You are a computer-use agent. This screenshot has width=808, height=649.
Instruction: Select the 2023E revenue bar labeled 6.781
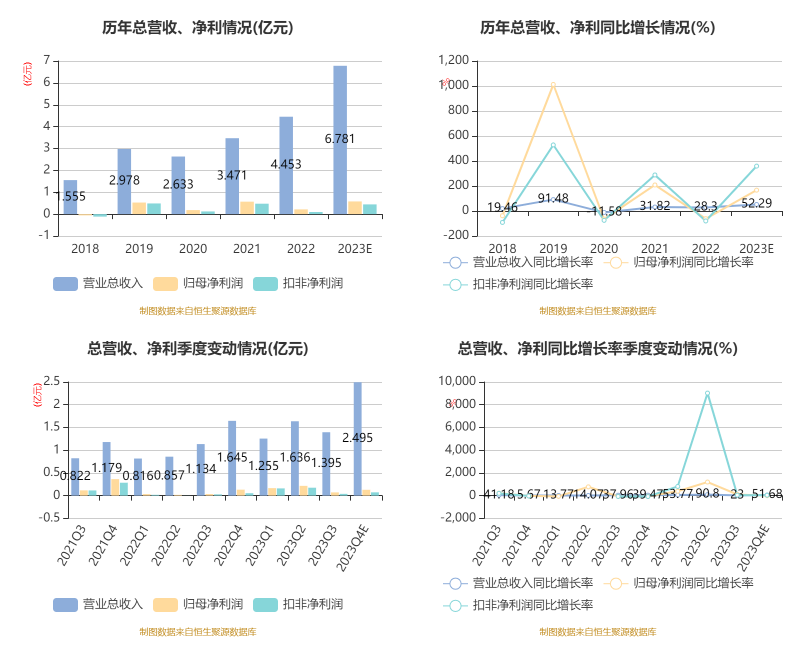[340, 140]
